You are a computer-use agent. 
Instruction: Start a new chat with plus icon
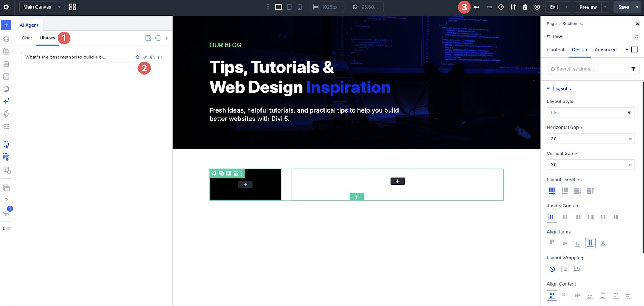[166, 38]
